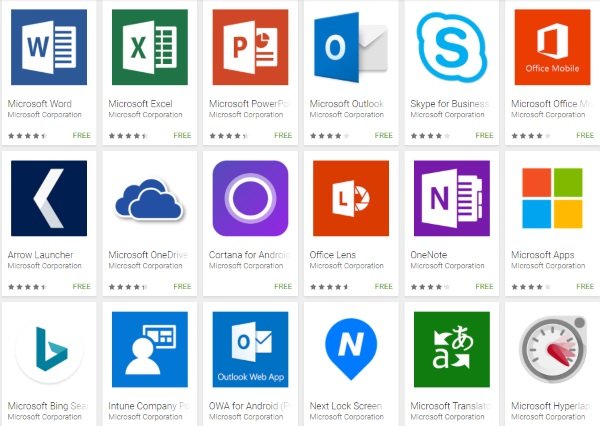Click the Arrow Launcher title link
Viewport: 600px width, 426px height.
pyautogui.click(x=40, y=255)
